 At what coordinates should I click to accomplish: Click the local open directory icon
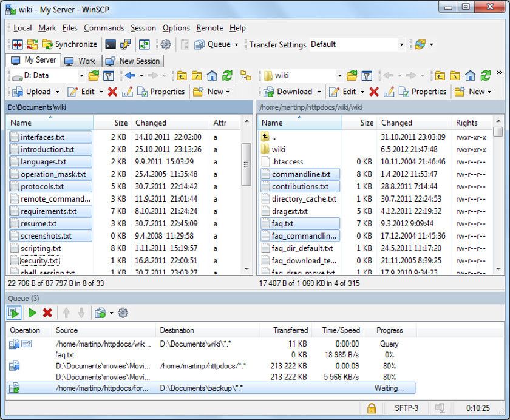(x=93, y=76)
